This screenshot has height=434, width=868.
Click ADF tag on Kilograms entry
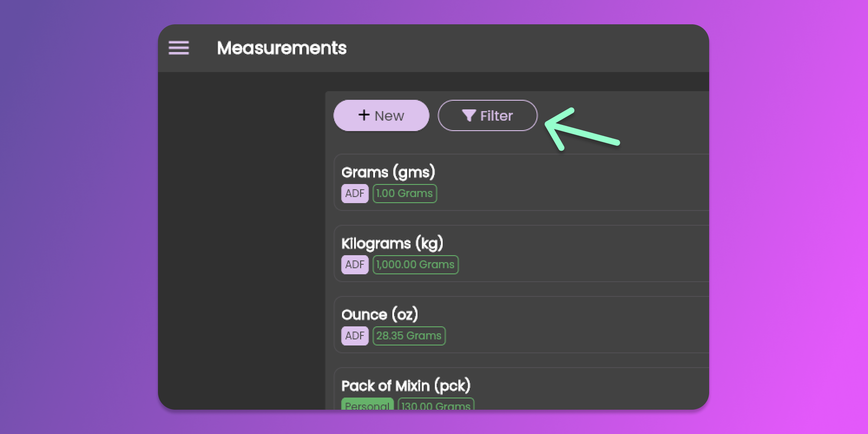point(355,265)
